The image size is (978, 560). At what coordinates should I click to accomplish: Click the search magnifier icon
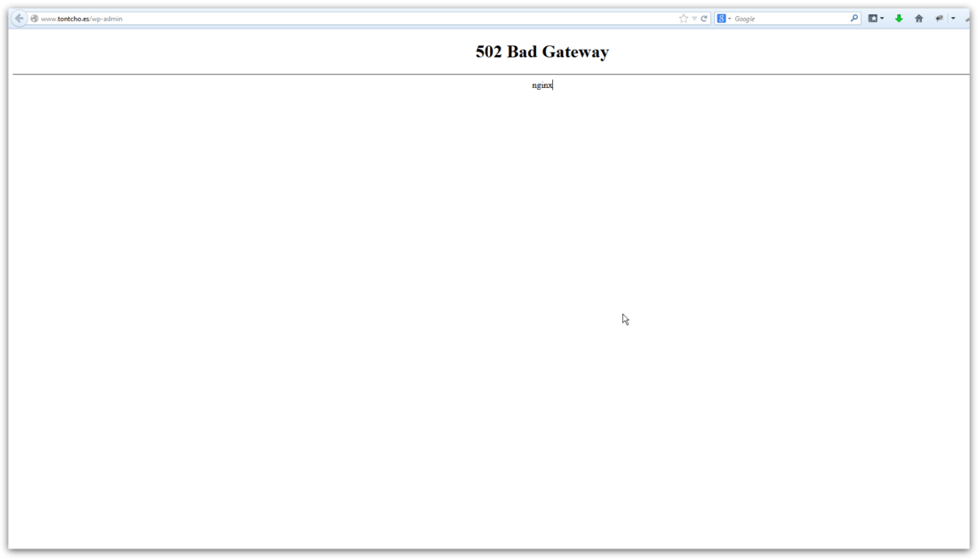pos(854,19)
